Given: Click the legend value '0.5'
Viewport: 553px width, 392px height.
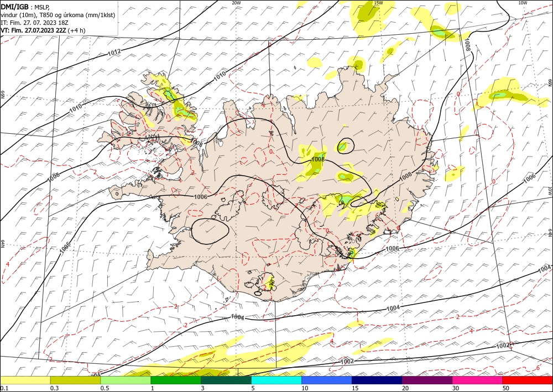Looking at the screenshot, I should tap(104, 388).
